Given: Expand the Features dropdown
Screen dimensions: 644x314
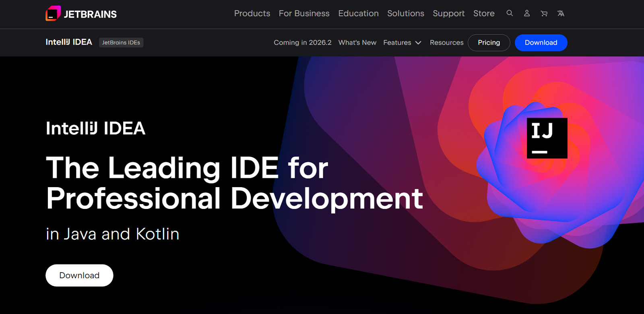Looking at the screenshot, I should pyautogui.click(x=402, y=43).
